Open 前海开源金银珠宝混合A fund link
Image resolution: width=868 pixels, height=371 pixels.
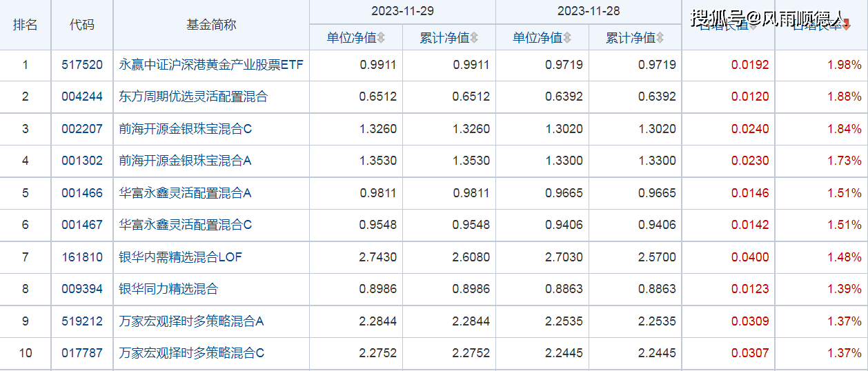click(x=185, y=161)
